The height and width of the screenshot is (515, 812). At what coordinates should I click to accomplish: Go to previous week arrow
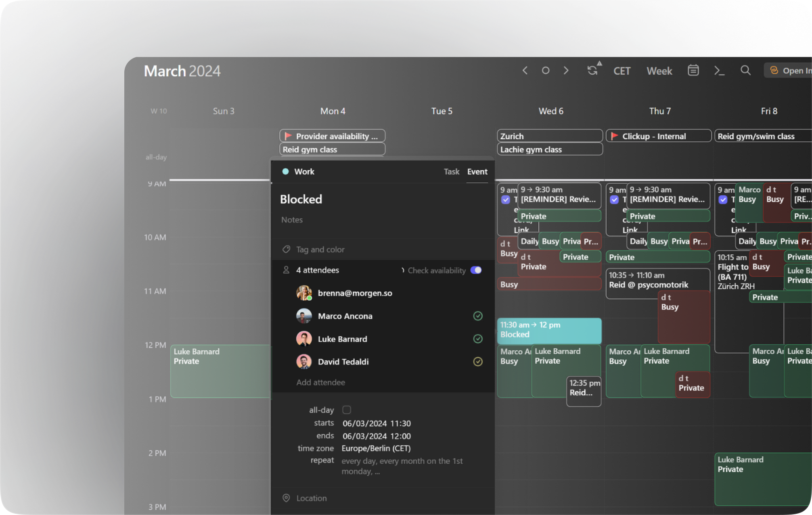click(x=525, y=71)
